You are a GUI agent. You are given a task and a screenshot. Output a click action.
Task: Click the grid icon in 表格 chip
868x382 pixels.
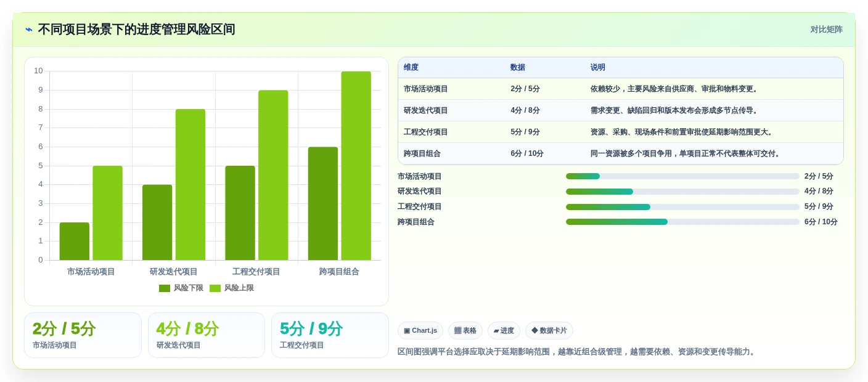coord(458,331)
